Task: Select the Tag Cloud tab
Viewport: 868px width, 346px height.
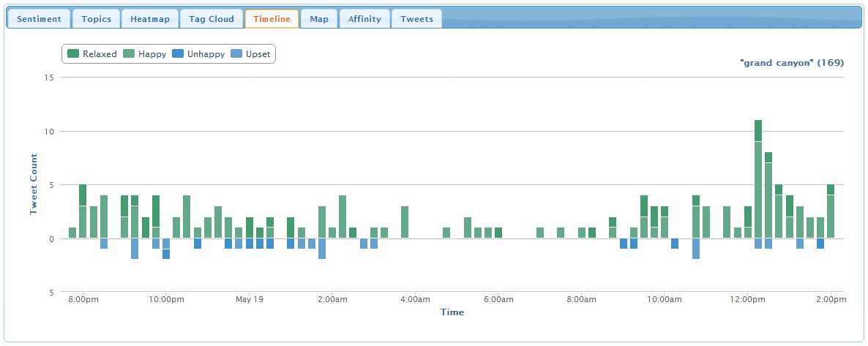Action: (x=212, y=19)
